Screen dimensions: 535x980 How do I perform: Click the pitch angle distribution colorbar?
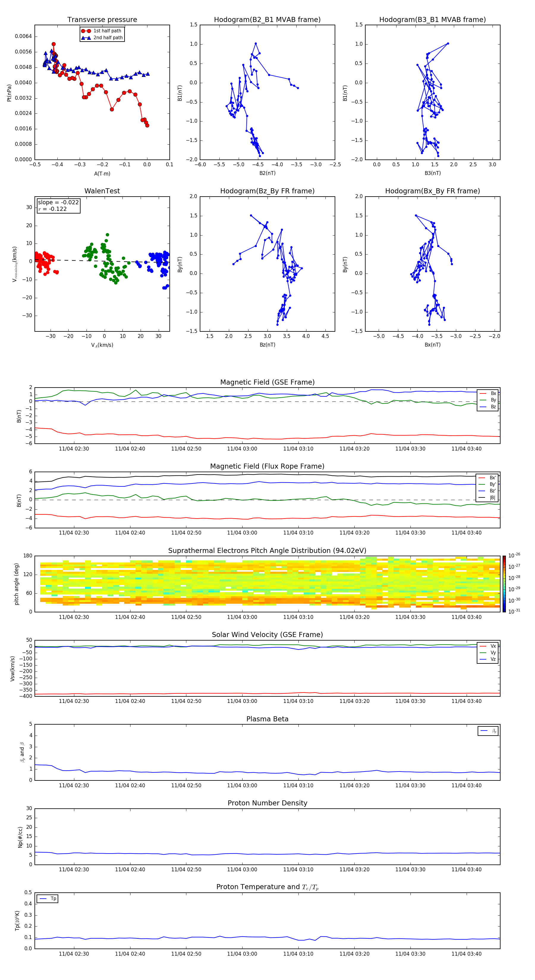coord(504,584)
